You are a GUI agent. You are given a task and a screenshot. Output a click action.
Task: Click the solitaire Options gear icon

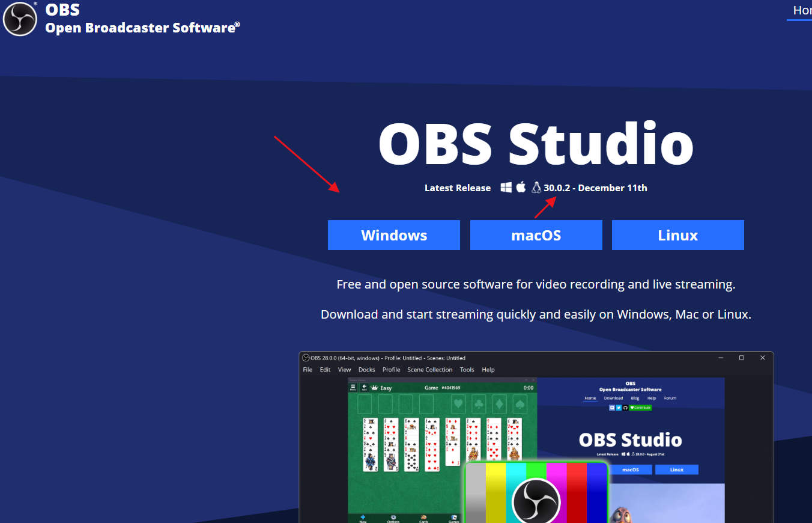393,518
